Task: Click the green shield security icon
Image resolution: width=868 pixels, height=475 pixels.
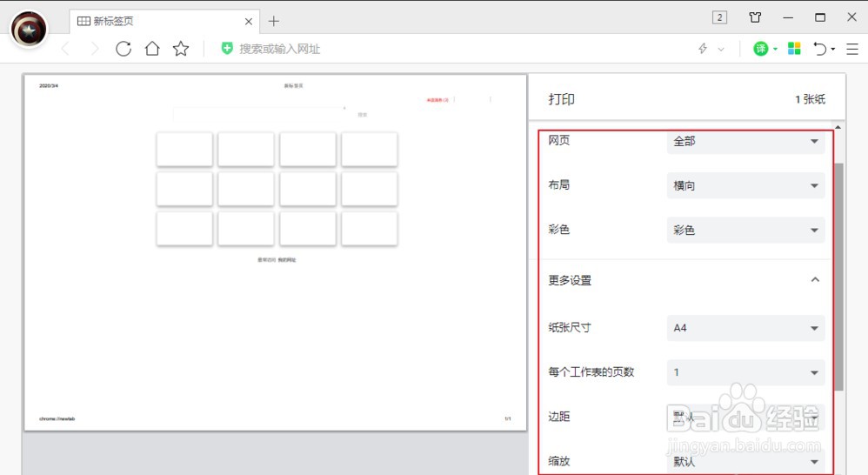Action: (x=227, y=48)
